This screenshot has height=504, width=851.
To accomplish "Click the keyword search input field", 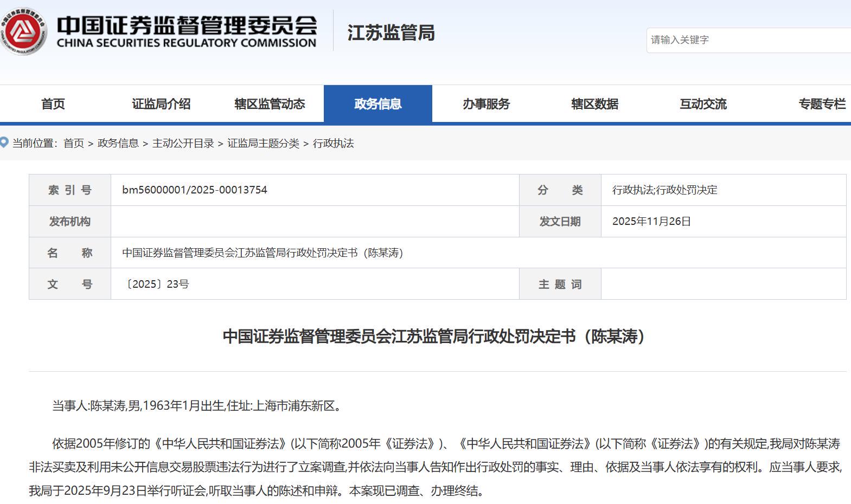I will coord(748,40).
